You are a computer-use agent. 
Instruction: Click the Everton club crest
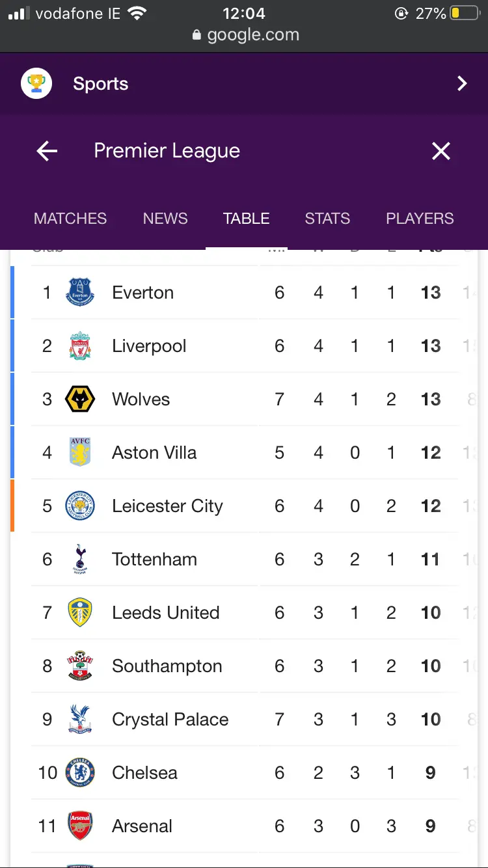pos(80,292)
